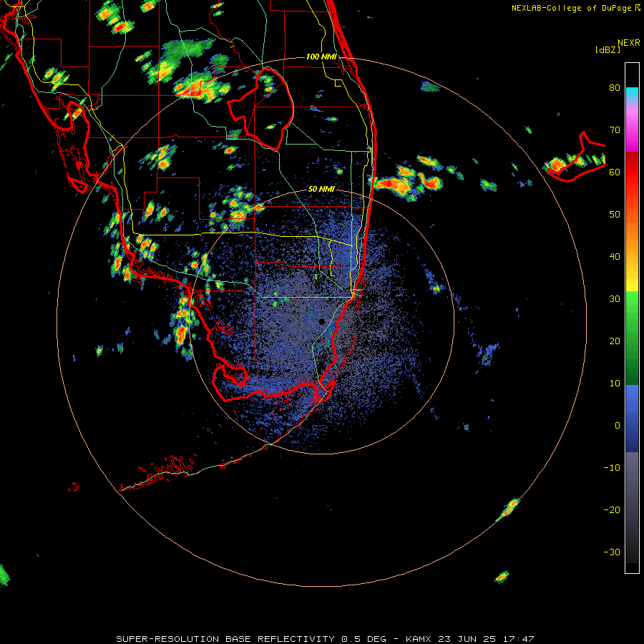Image resolution: width=644 pixels, height=644 pixels.
Task: Click the 50 NMI range ring label
Action: coord(321,190)
